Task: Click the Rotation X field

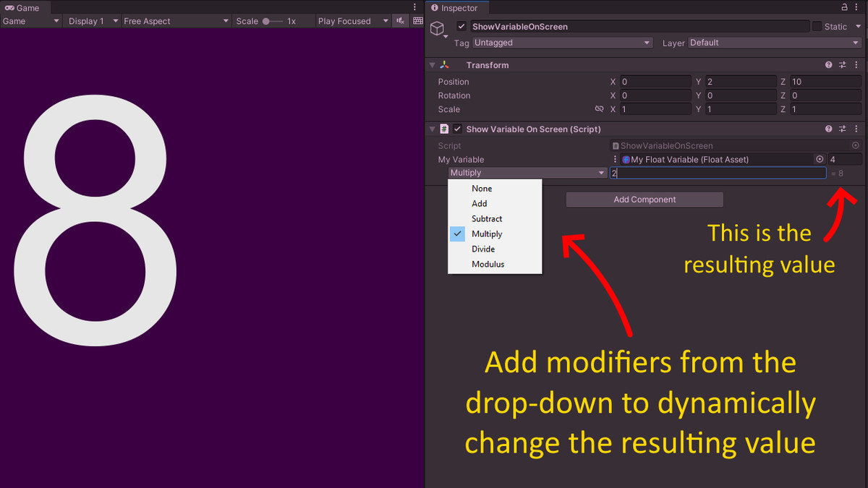Action: 655,95
